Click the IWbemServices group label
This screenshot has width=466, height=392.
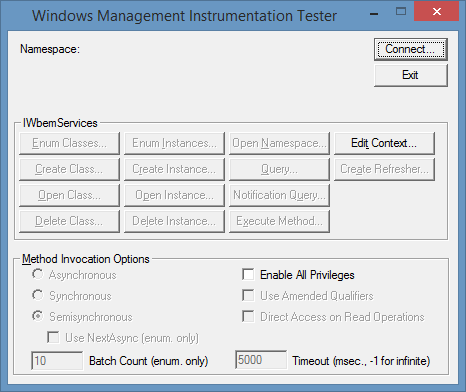pyautogui.click(x=60, y=123)
